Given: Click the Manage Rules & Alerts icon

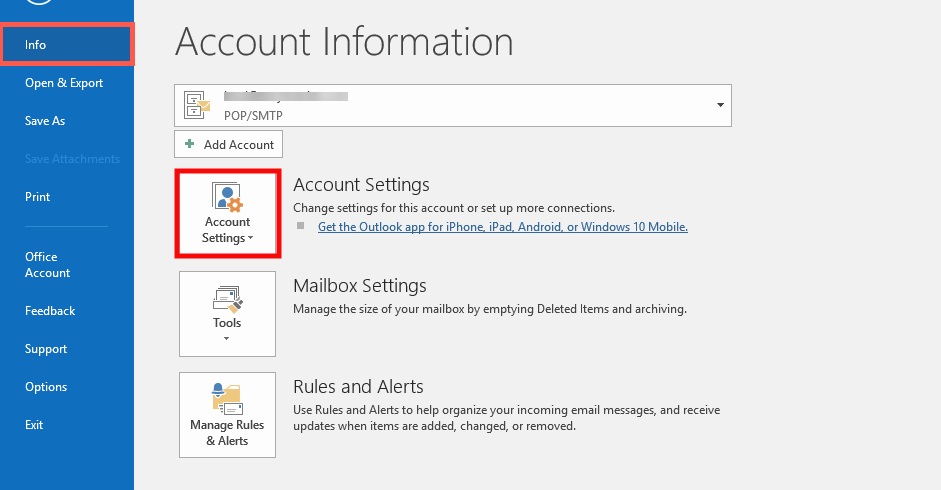Looking at the screenshot, I should (x=227, y=398).
